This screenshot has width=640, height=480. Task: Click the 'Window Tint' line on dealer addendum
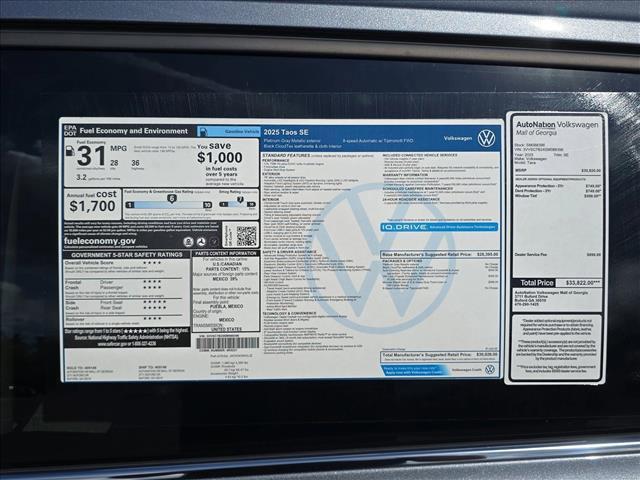558,196
